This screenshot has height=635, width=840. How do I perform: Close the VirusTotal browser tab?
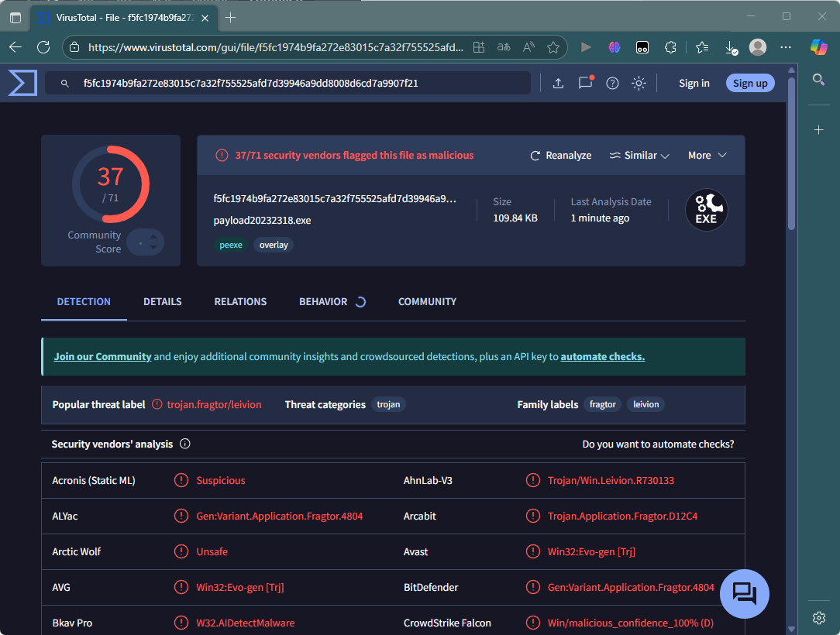tap(205, 18)
